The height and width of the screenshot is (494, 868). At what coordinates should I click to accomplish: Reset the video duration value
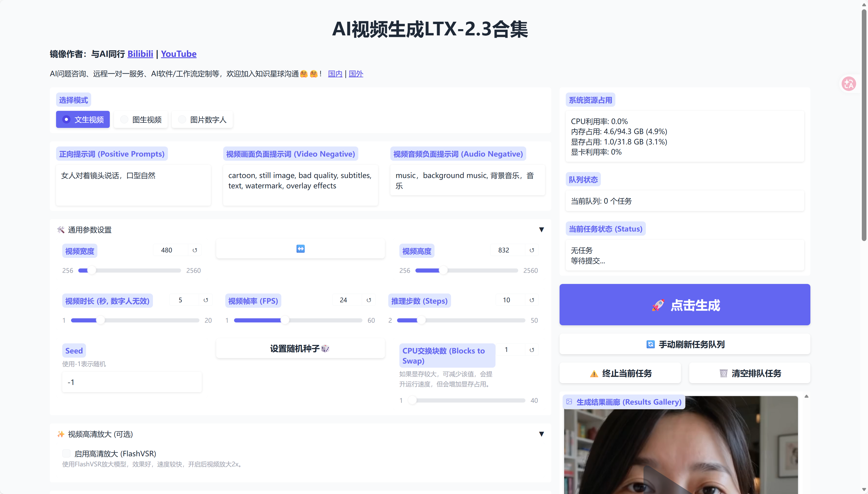[x=206, y=300]
